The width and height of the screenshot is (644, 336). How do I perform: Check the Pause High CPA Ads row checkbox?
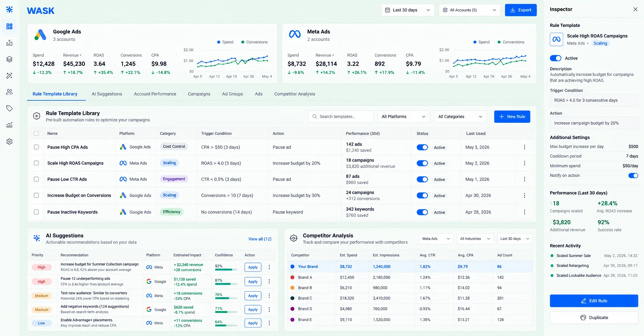pos(36,147)
